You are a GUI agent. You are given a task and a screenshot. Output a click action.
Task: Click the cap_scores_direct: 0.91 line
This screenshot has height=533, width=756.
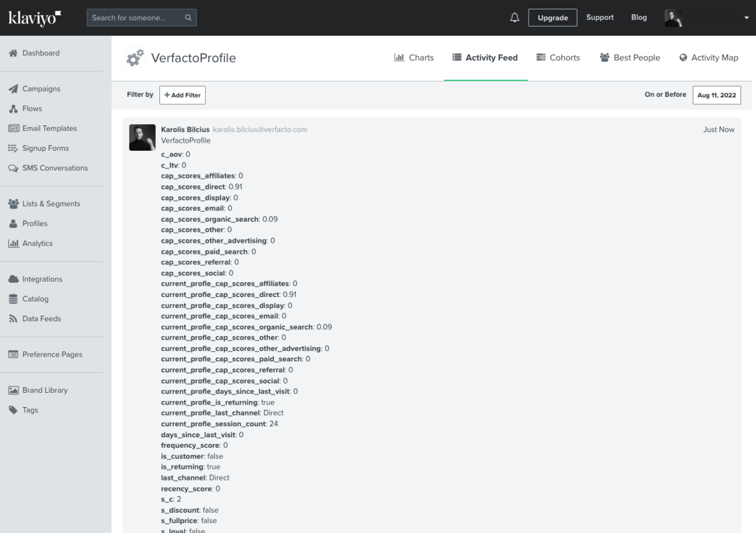pyautogui.click(x=202, y=187)
